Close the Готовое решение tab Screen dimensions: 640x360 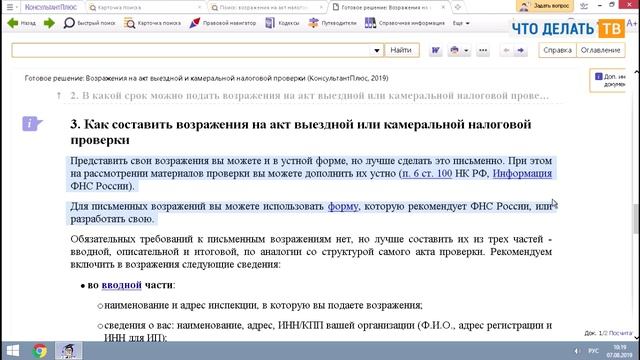(443, 7)
